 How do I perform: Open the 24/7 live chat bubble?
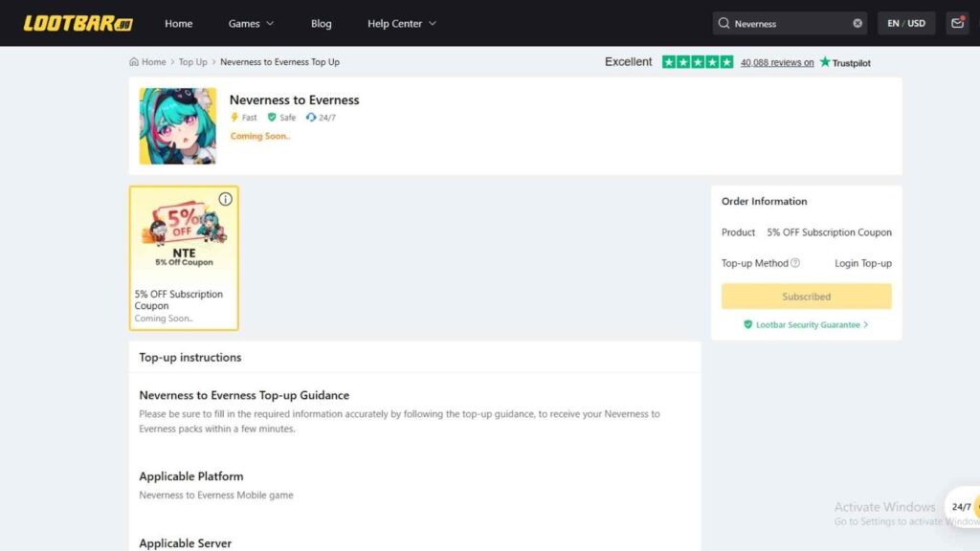point(961,508)
